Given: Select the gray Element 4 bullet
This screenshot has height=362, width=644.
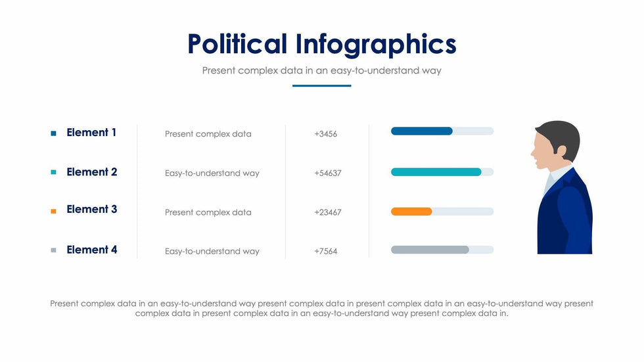Looking at the screenshot, I should click(53, 250).
